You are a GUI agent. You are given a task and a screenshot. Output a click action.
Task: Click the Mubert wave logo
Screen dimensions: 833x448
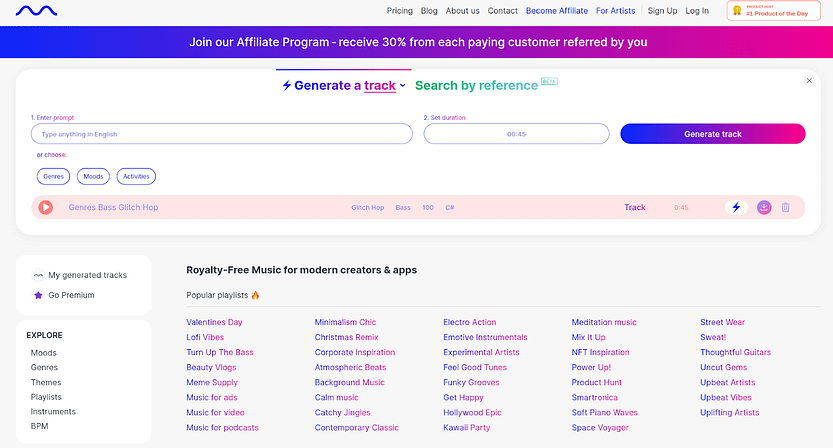[x=36, y=11]
